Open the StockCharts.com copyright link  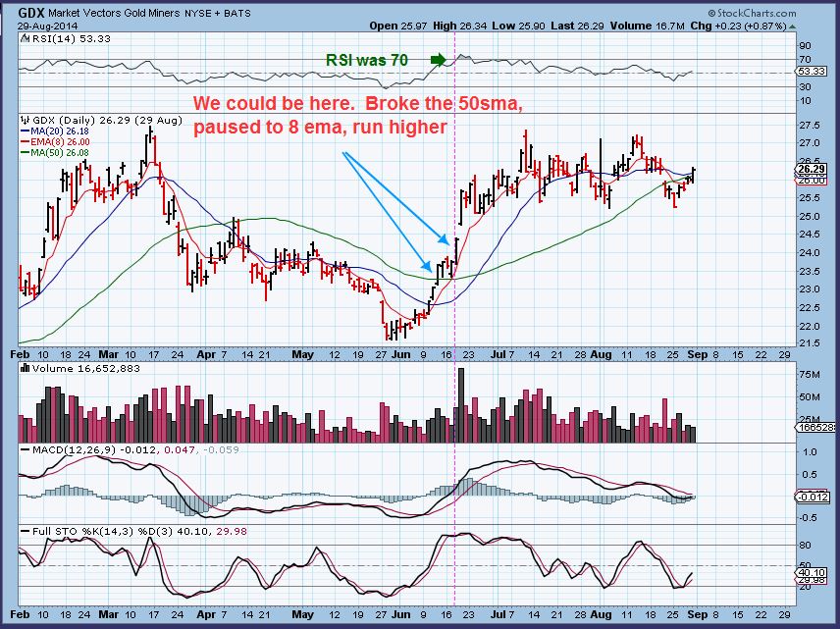pyautogui.click(x=752, y=14)
